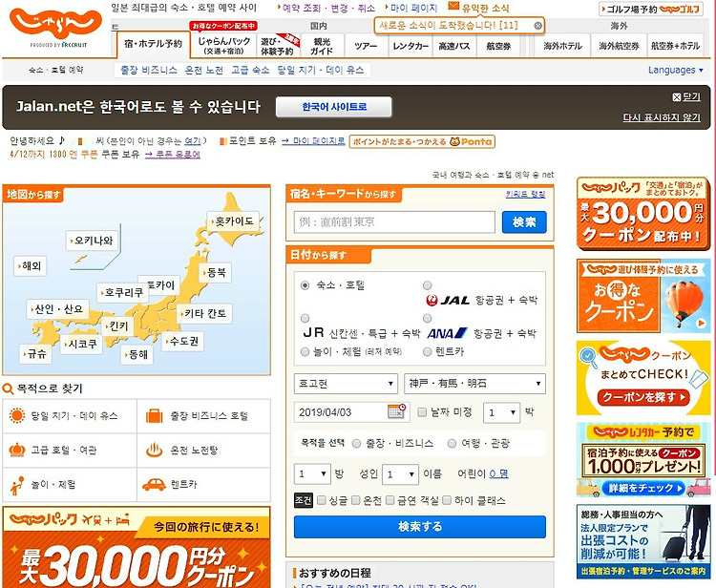Image resolution: width=716 pixels, height=588 pixels.
Task: Click the sun day-trip icon
Action: pyautogui.click(x=17, y=416)
